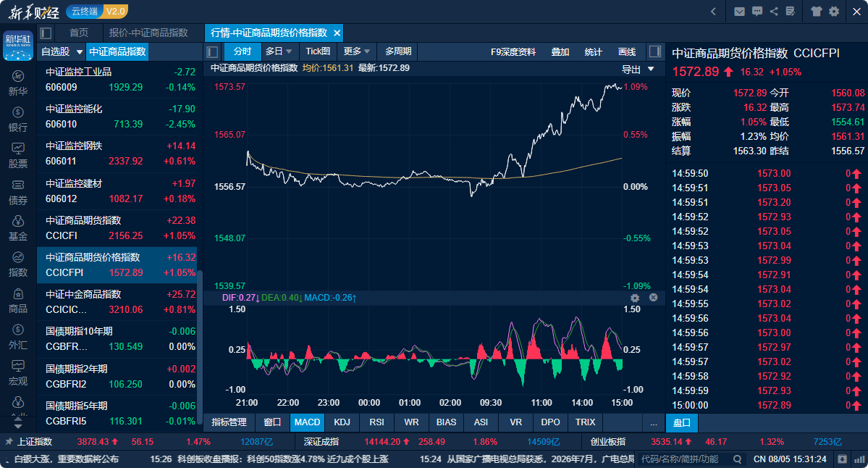Image resolution: width=868 pixels, height=468 pixels.
Task: Click the 代码/名称/简拼/功能 search field
Action: point(685,459)
